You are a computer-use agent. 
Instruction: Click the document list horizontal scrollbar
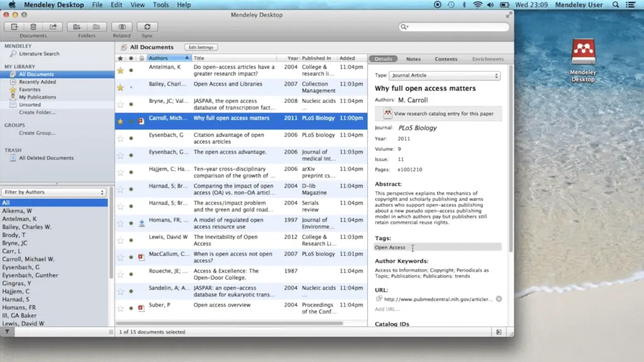(x=229, y=324)
